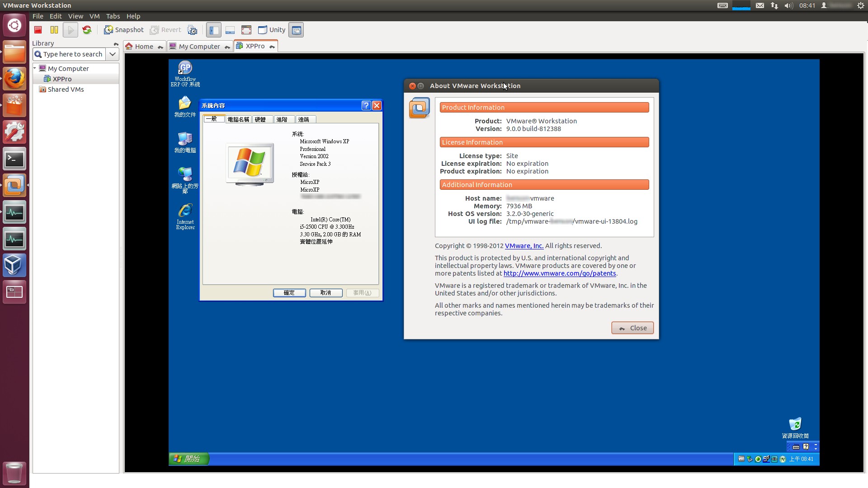The height and width of the screenshot is (488, 868).
Task: Toggle the console view icon
Action: [296, 30]
